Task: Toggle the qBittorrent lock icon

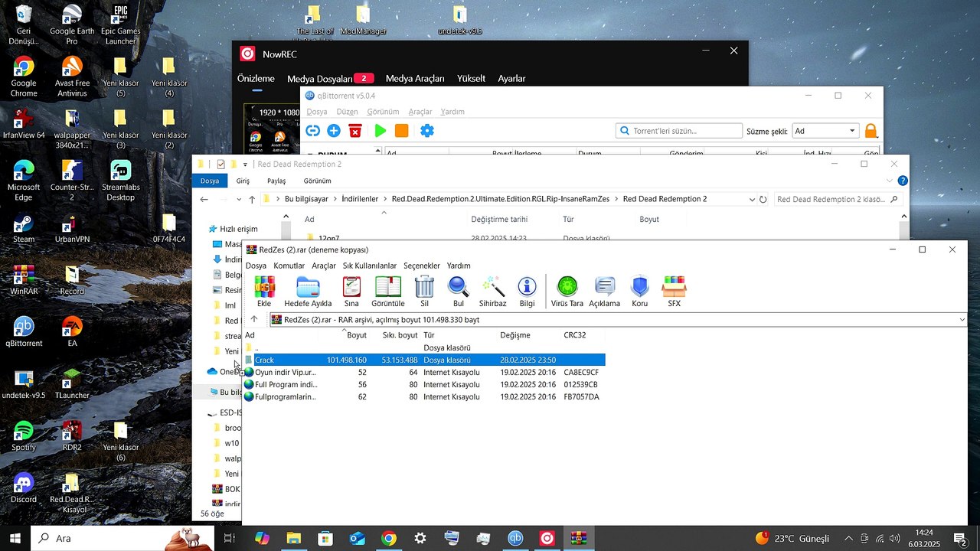Action: pos(871,131)
